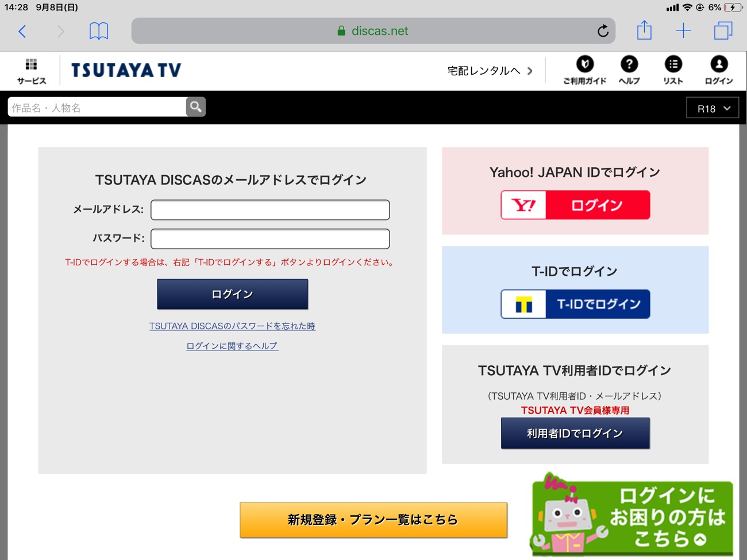Log in with Yahoo! JAPAN ID button
Screen dimensions: 747x560
[575, 205]
